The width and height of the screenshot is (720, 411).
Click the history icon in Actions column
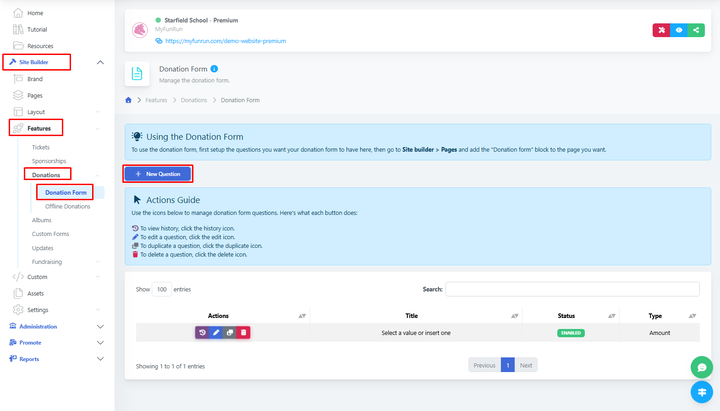(x=202, y=332)
